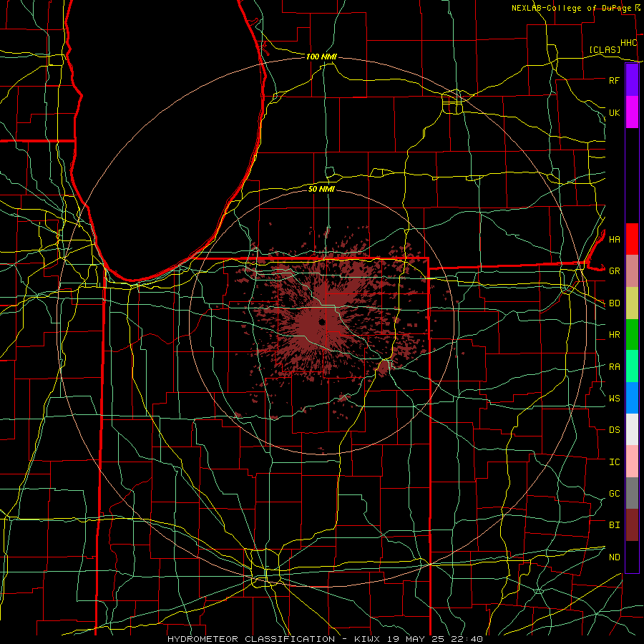Click the UK magenta legend swatch
This screenshot has width=644, height=644.
pos(632,112)
